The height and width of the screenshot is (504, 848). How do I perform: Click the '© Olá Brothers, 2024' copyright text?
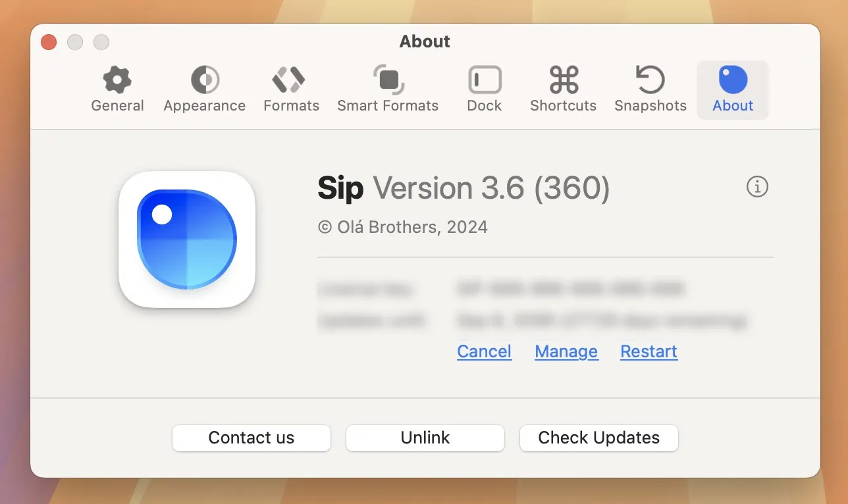tap(403, 228)
